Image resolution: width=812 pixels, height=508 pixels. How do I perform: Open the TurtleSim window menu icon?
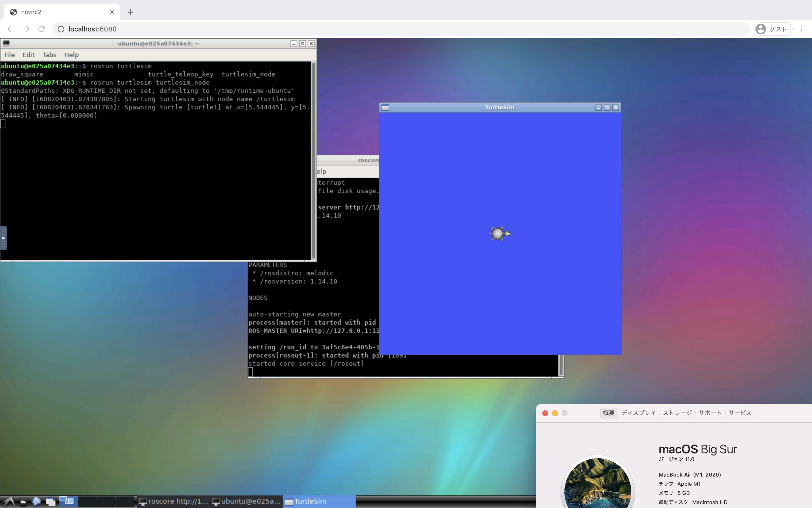[385, 107]
